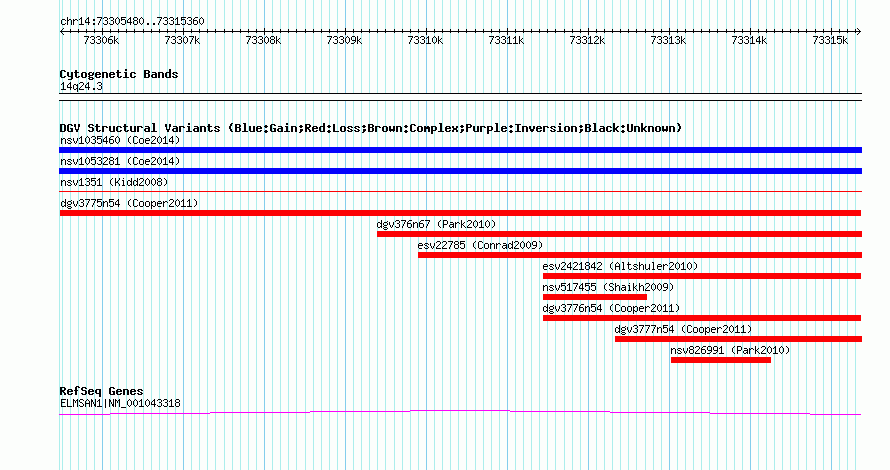Screen dimensions: 890x470
Task: Click the blue gain bar under nsv1053281
Action: pyautogui.click(x=460, y=171)
